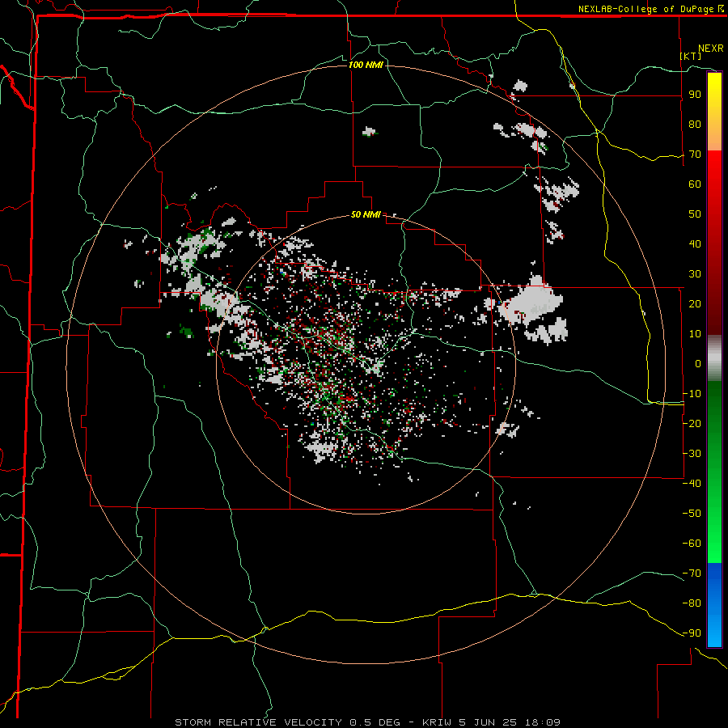
Task: Click the 90 value on the velocity scale
Action: (695, 95)
